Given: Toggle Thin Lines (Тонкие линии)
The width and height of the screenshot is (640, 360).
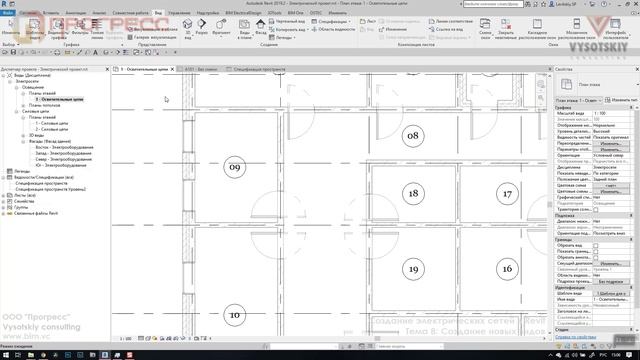Looking at the screenshot, I should pos(97,29).
